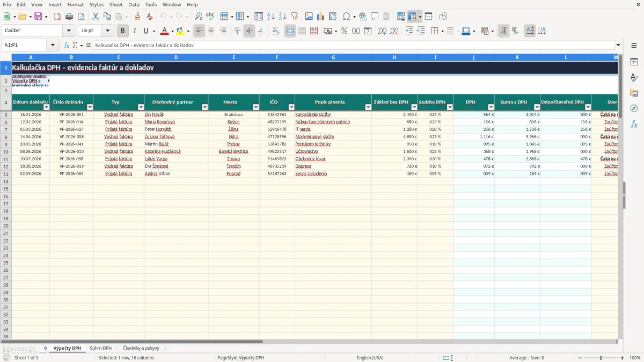Expand the font size 16 pt dropdown
Image resolution: width=644 pixels, height=362 pixels.
point(108,31)
